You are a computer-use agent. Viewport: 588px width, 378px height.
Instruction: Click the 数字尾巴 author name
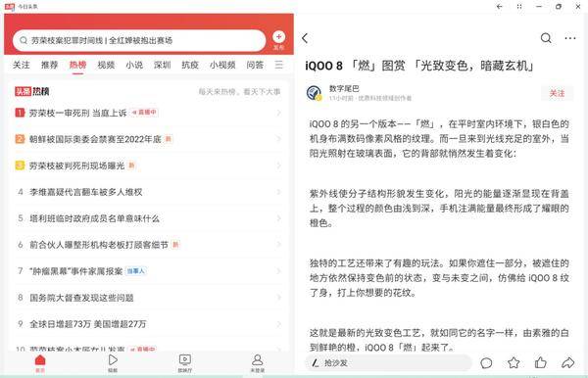pyautogui.click(x=344, y=88)
